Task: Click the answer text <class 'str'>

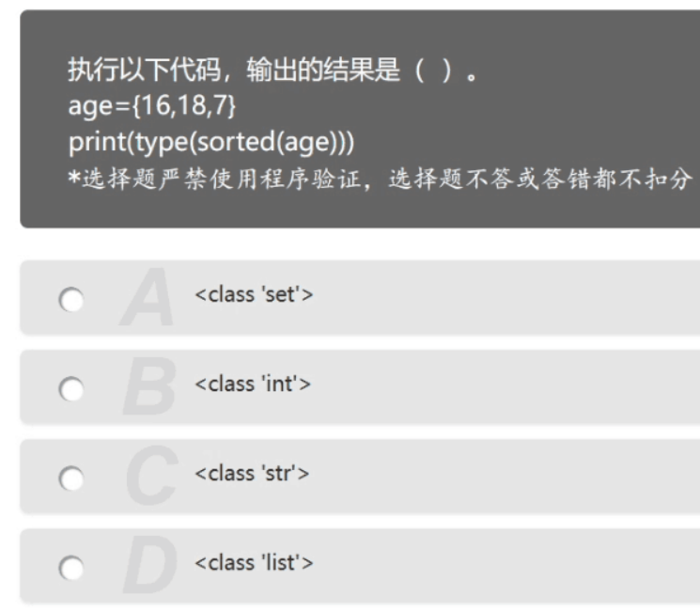Action: coord(252,474)
